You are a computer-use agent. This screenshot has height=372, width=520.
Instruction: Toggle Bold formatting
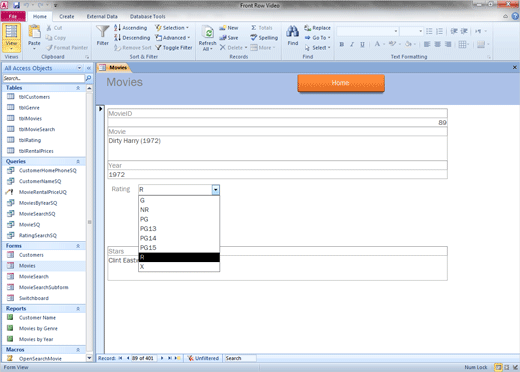pos(342,44)
